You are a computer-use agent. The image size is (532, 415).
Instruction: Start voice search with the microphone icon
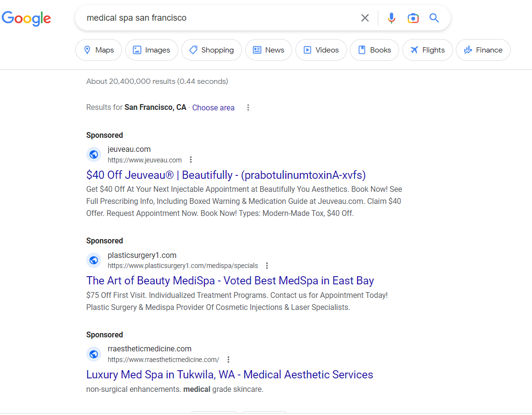point(391,18)
